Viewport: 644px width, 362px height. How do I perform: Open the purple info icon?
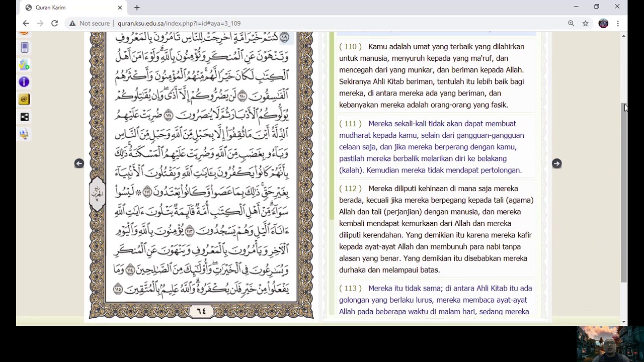(x=24, y=82)
